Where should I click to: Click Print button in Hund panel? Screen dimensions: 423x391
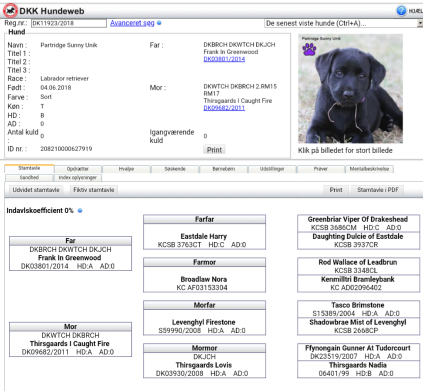point(214,150)
